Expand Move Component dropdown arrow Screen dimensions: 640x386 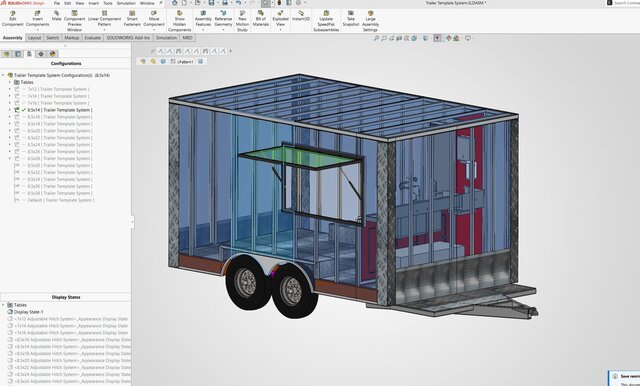tap(154, 30)
